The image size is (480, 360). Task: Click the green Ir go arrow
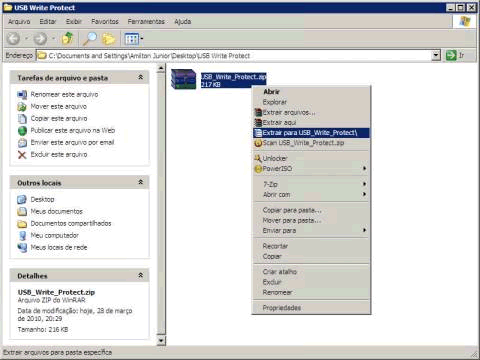pos(451,55)
